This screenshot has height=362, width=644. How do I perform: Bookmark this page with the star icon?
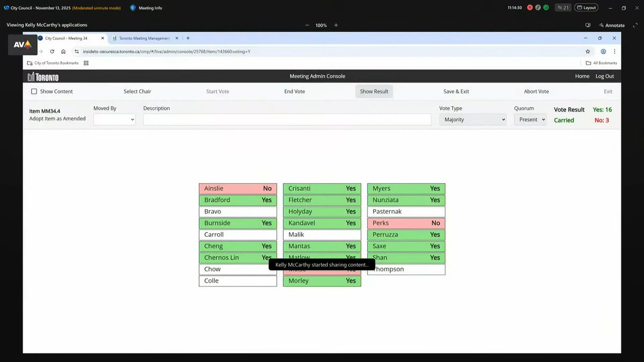pos(588,51)
